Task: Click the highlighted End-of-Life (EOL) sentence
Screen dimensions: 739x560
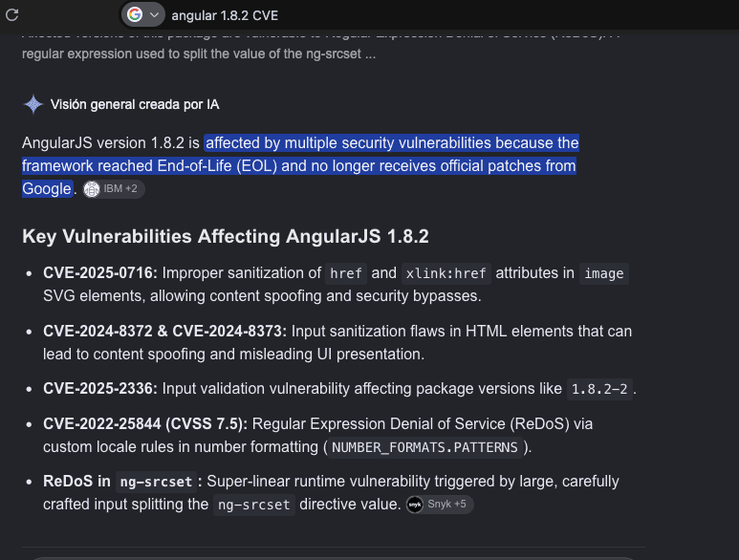Action: [300, 165]
